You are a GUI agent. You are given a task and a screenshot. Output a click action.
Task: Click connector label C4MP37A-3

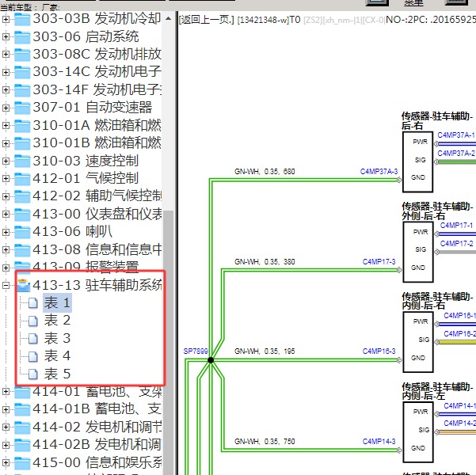click(x=379, y=172)
